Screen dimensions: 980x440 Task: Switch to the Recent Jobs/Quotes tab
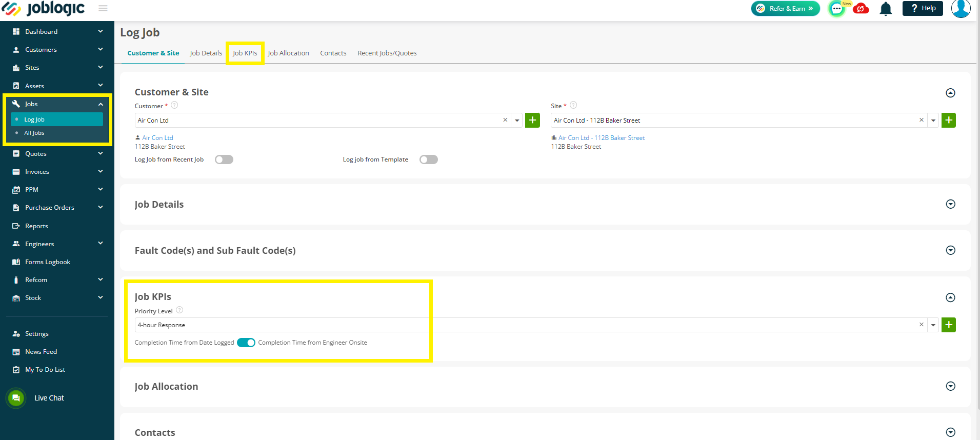click(387, 53)
